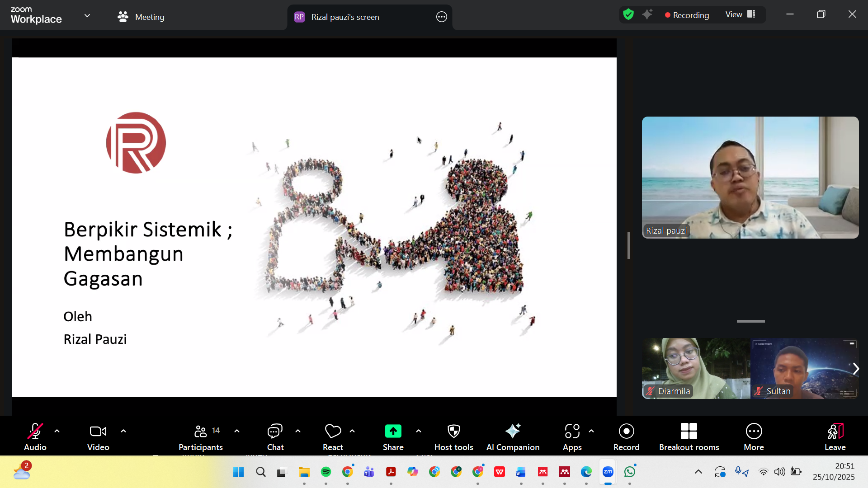868x488 pixels.
Task: Switch to the Meeting tab
Action: pos(141,17)
